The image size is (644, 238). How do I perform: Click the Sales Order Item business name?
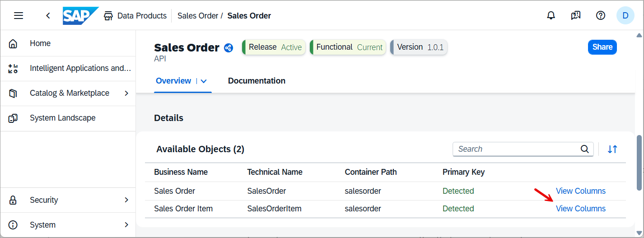point(183,209)
